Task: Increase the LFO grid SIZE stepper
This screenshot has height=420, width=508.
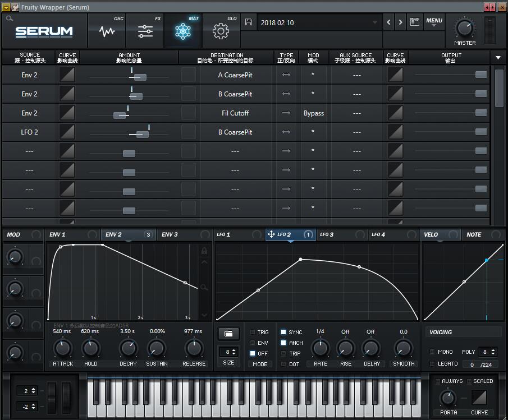Action: pyautogui.click(x=234, y=350)
